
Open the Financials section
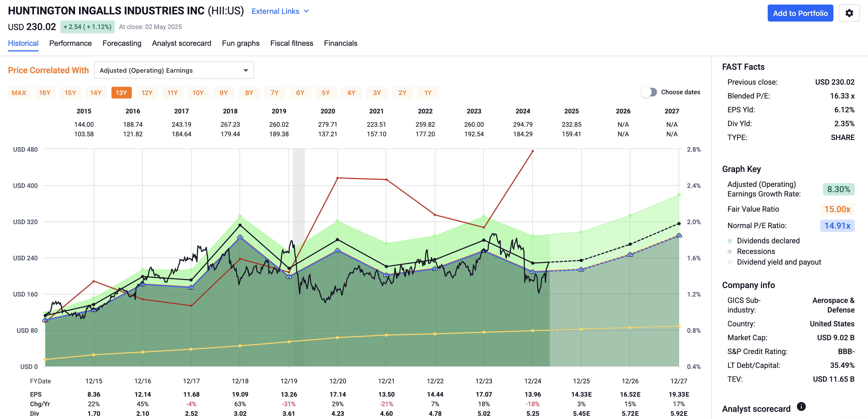point(341,43)
